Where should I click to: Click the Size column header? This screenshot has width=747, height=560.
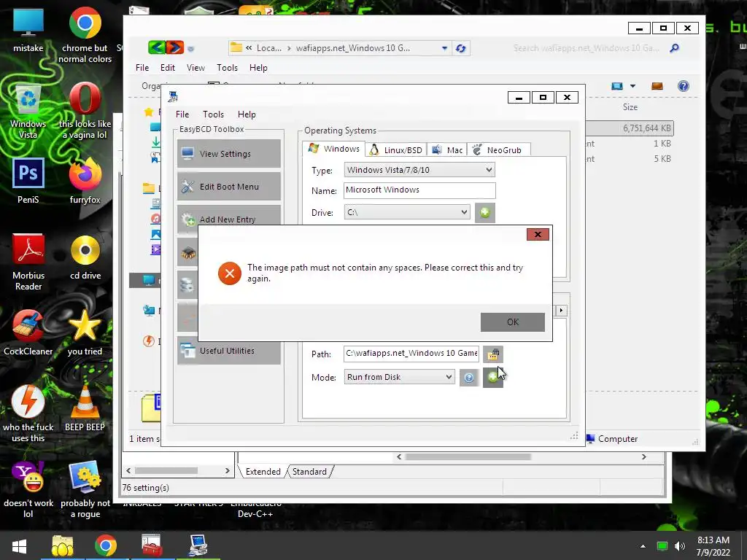[x=630, y=107]
